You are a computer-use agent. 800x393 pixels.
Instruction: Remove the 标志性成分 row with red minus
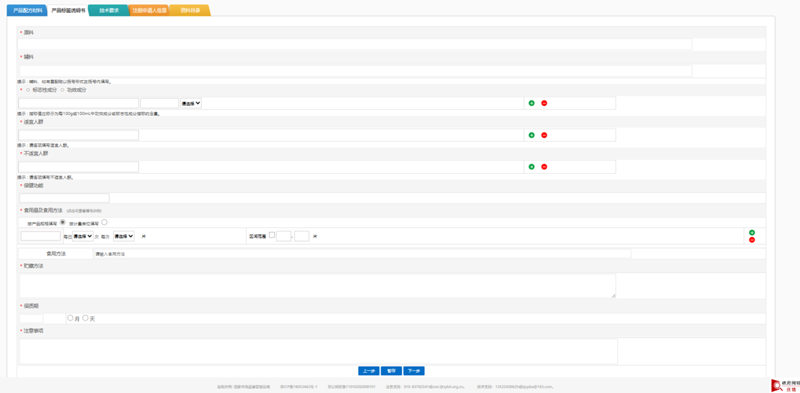[544, 103]
